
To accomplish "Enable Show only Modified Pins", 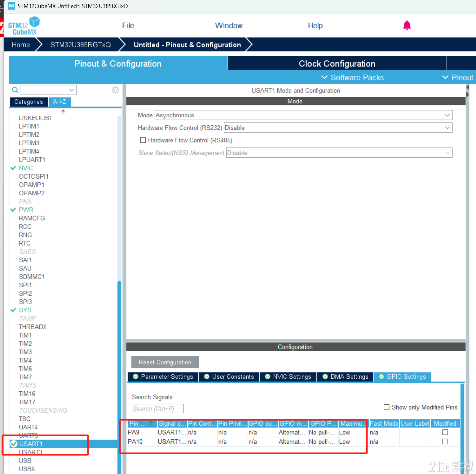I will coord(386,407).
